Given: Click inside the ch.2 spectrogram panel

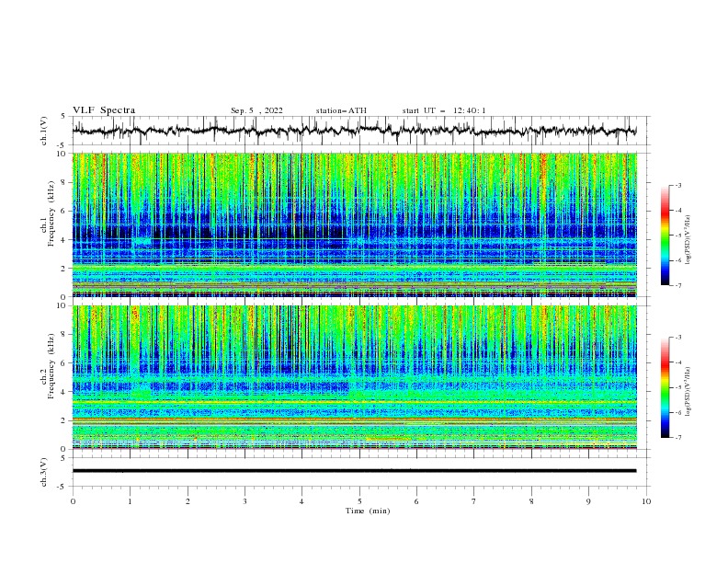Looking at the screenshot, I should pos(355,377).
